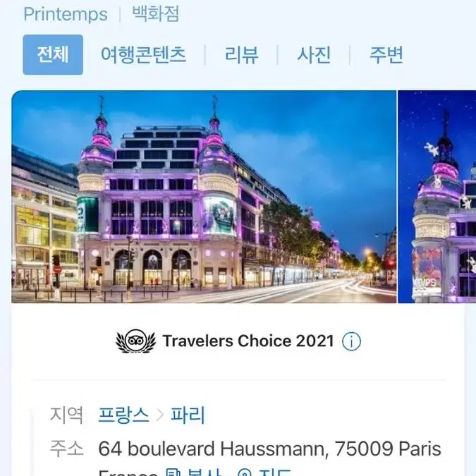Click the 64 boulevard Haussmann address text
The width and height of the screenshot is (476, 476).
click(x=269, y=448)
